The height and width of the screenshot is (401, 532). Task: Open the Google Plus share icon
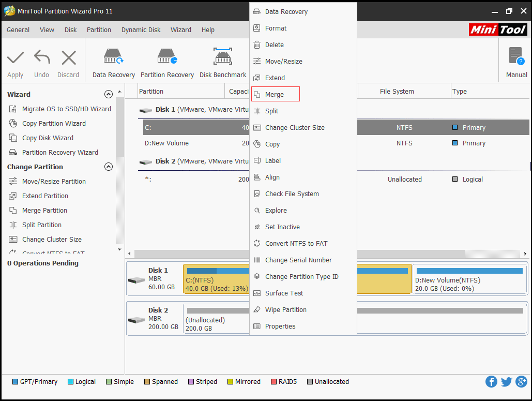click(x=521, y=382)
